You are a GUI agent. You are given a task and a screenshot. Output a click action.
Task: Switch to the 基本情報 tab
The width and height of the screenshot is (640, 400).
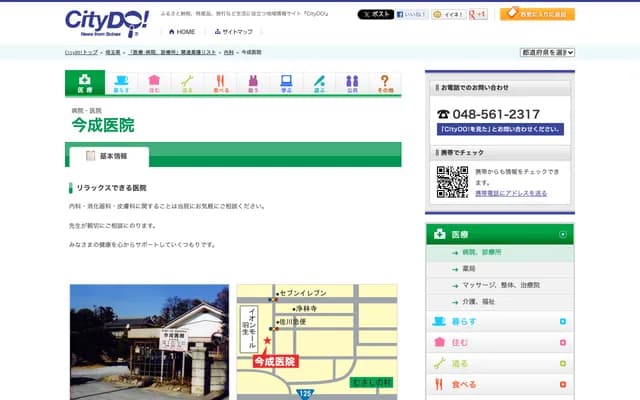108,156
